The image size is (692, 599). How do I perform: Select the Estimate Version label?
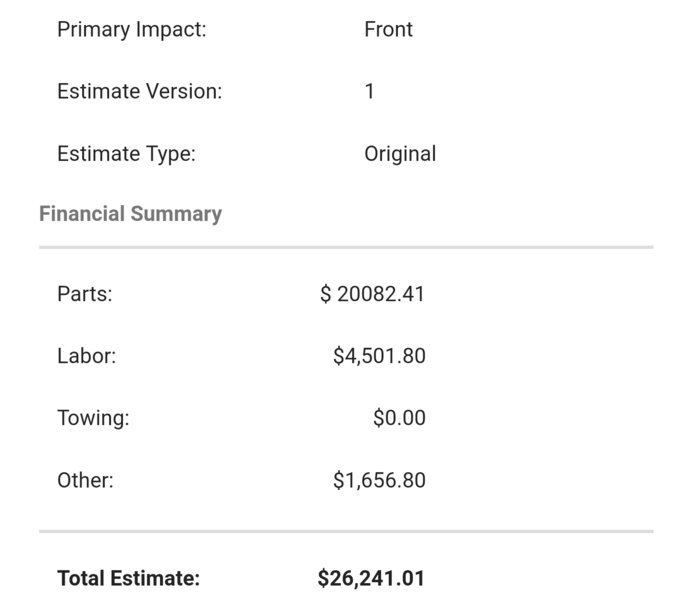[139, 91]
